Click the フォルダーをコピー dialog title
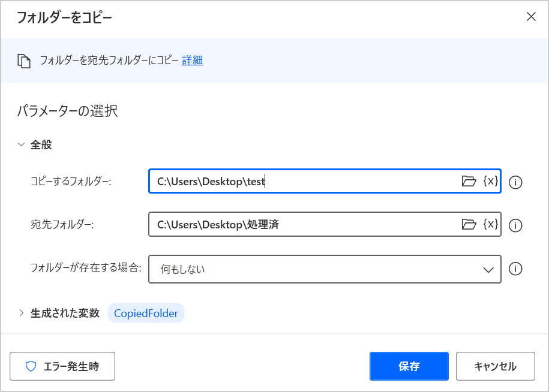 pyautogui.click(x=64, y=17)
